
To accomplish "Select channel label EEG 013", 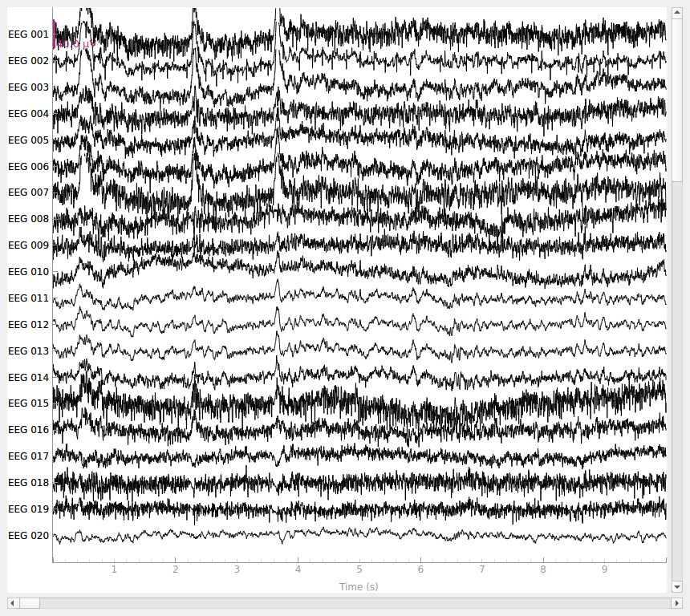I will pyautogui.click(x=29, y=351).
